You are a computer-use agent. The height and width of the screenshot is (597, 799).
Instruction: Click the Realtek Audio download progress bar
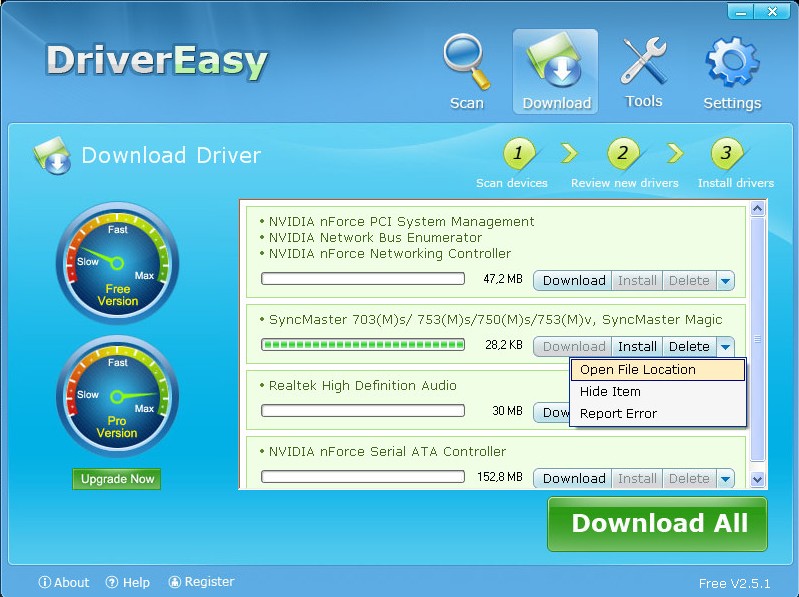[363, 411]
